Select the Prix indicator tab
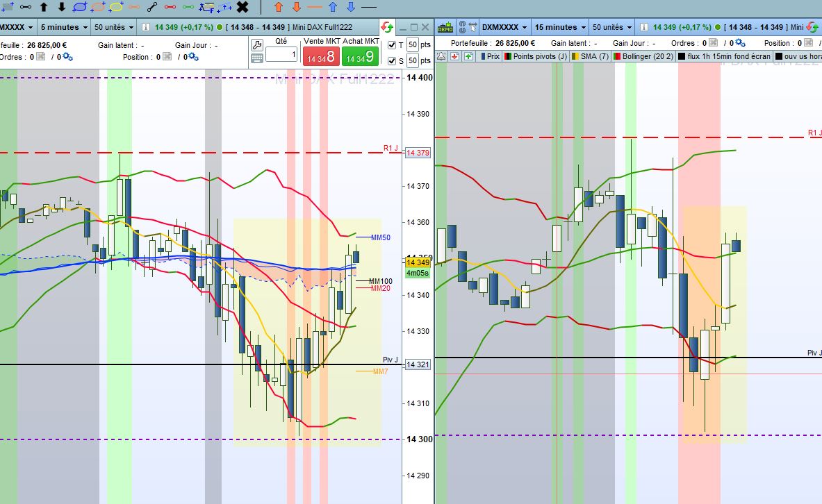Image resolution: width=822 pixels, height=504 pixels. [490, 56]
